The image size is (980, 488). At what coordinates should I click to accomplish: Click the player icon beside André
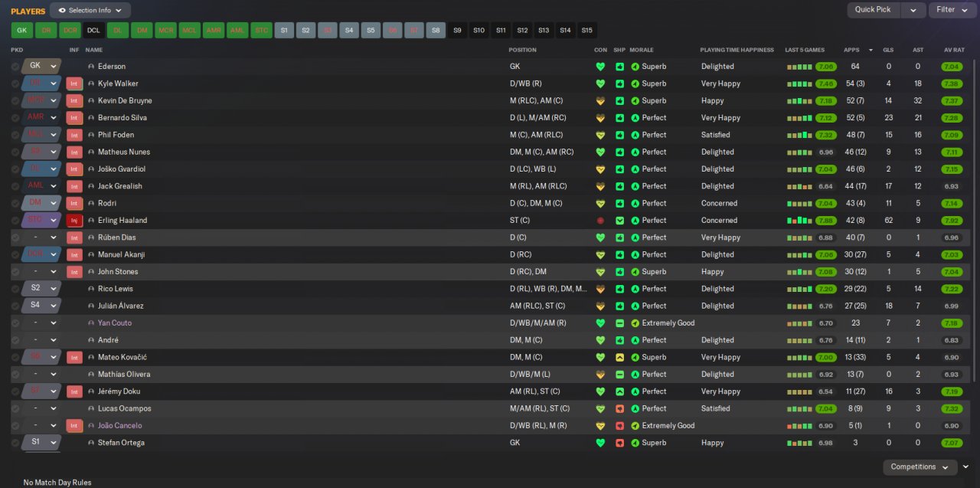click(91, 340)
